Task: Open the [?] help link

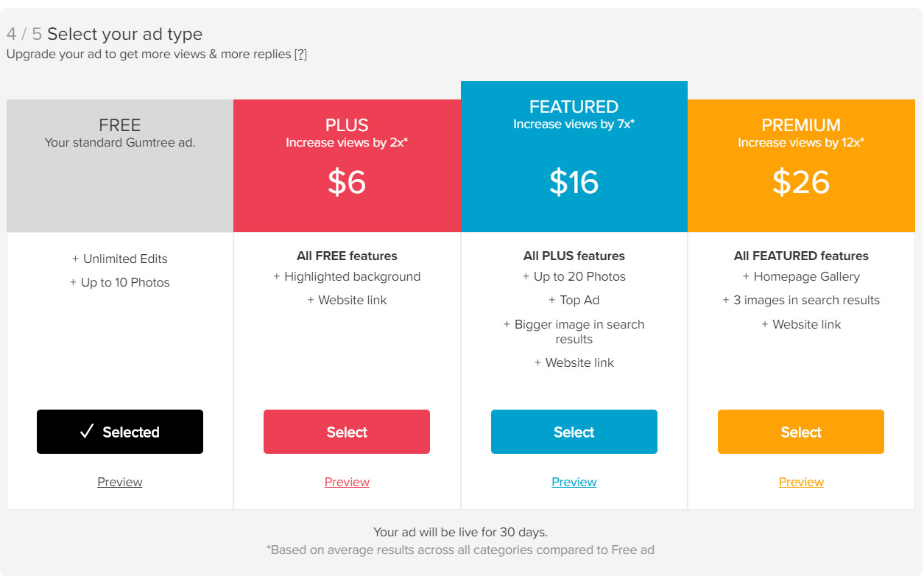Action: (x=300, y=55)
